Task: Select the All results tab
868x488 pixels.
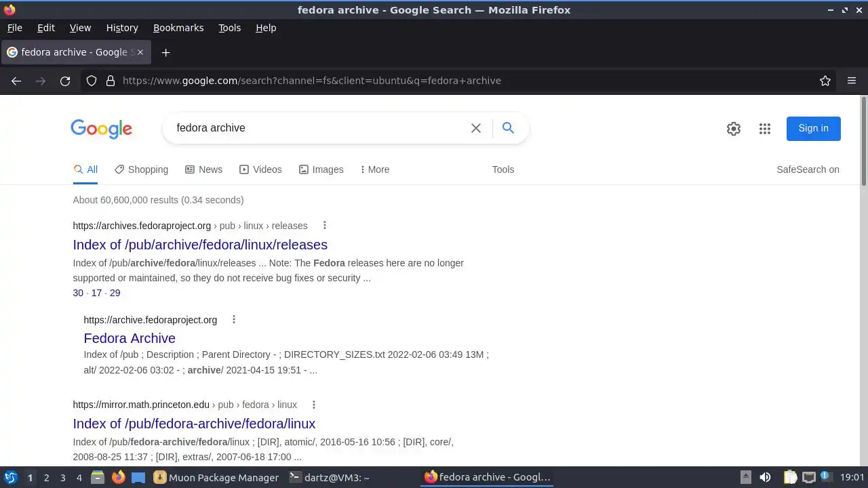Action: (85, 169)
